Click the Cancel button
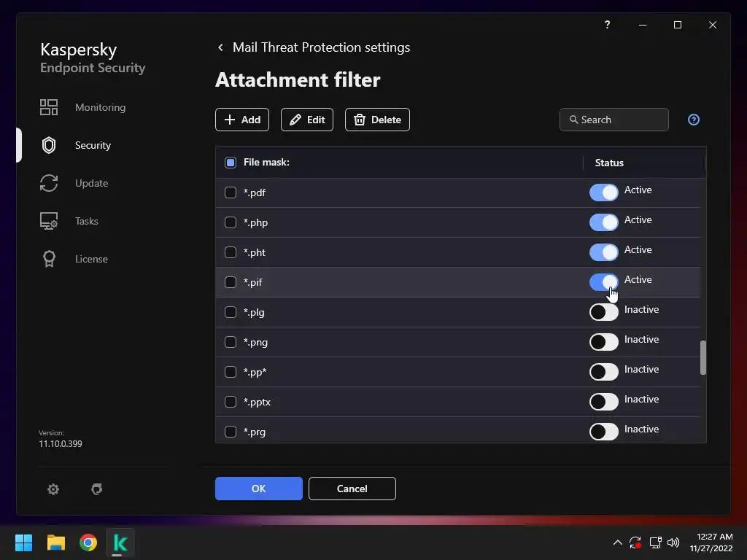This screenshot has width=747, height=560. pos(352,489)
